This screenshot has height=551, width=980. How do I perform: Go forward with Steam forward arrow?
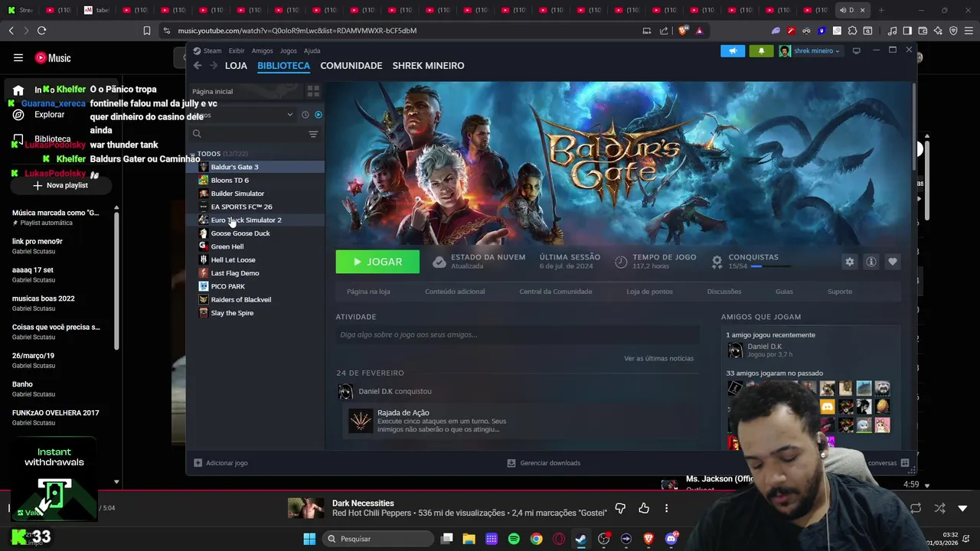pos(214,66)
